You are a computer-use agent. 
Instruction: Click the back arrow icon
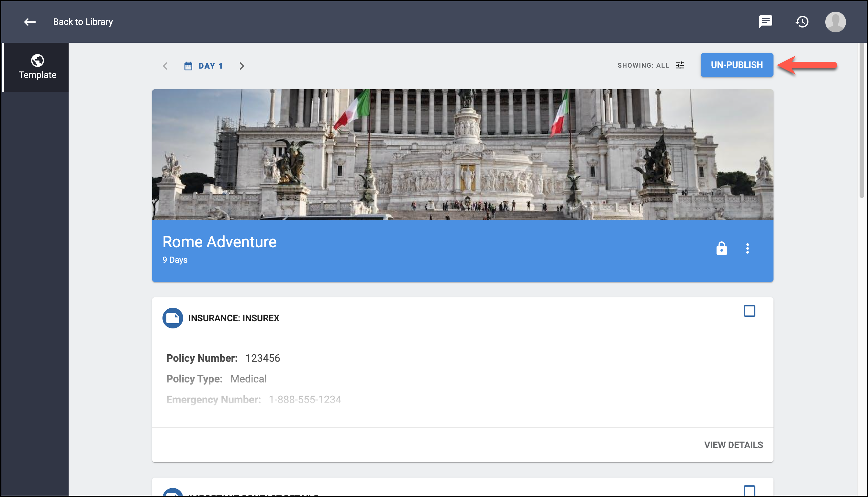point(30,22)
